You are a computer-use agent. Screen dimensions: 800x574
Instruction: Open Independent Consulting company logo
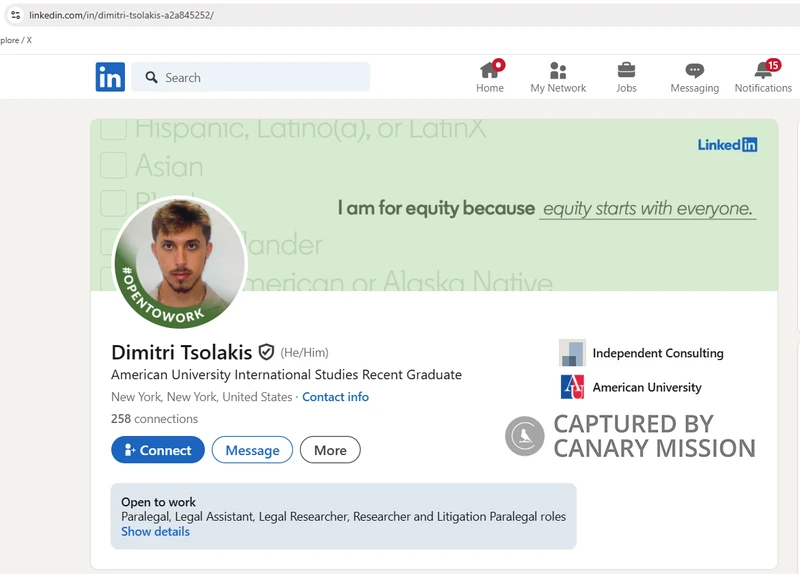(572, 353)
